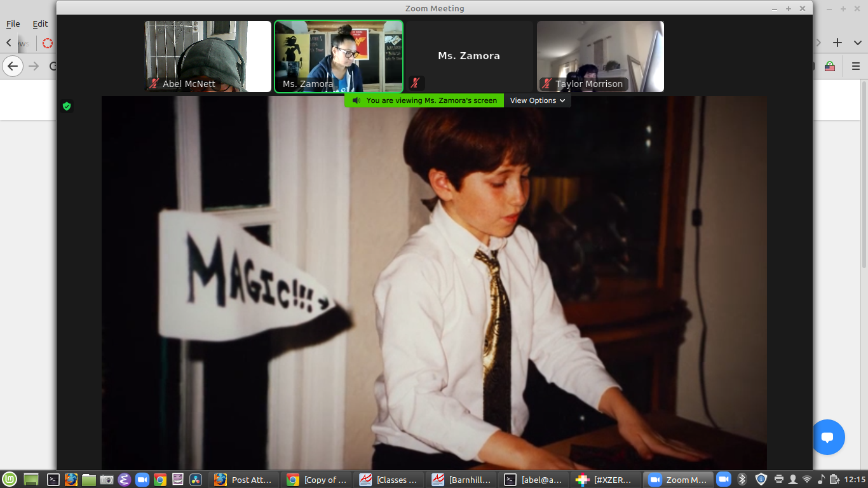
Task: Open the Wi-Fi network tray icon
Action: point(807,480)
